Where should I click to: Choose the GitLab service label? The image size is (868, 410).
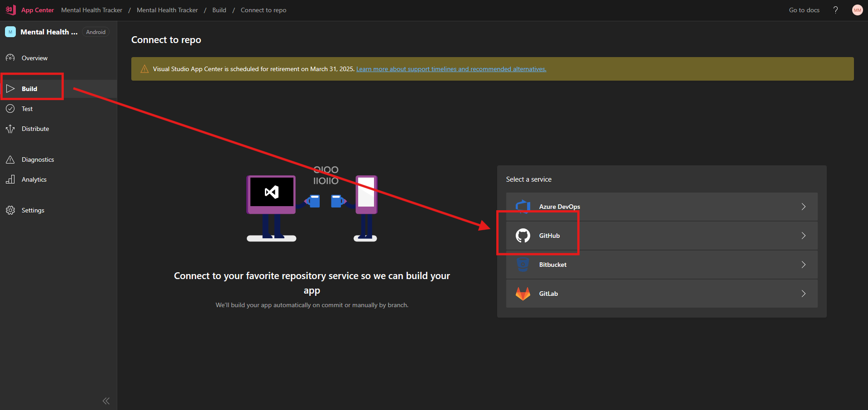[548, 294]
